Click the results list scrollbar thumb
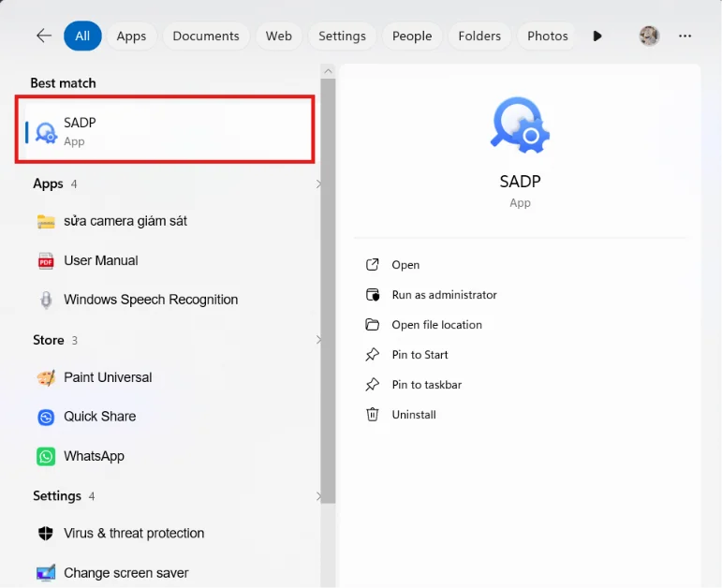 (x=328, y=291)
